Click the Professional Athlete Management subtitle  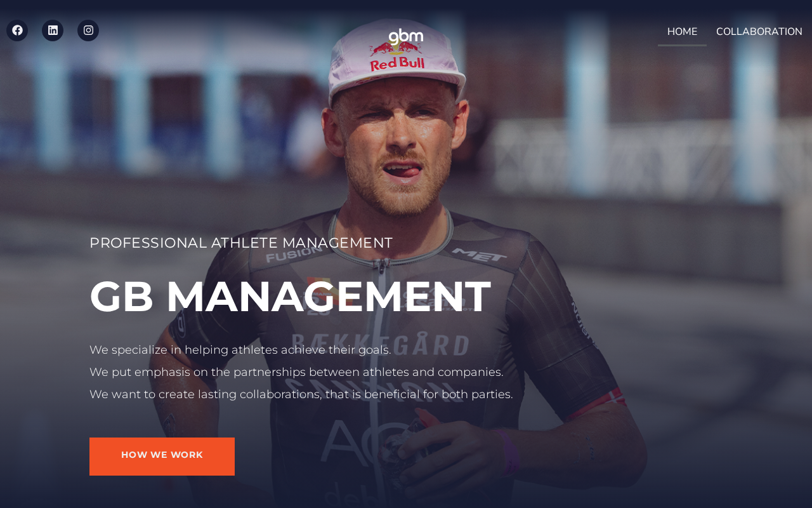coord(241,243)
